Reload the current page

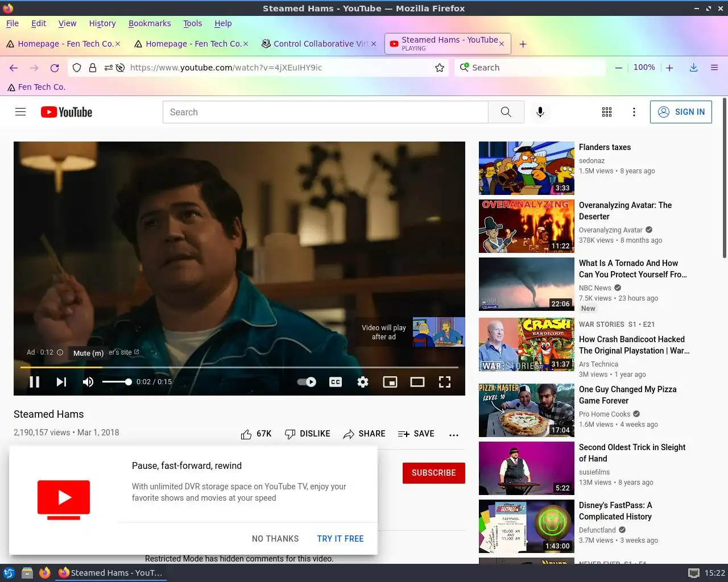tap(55, 68)
